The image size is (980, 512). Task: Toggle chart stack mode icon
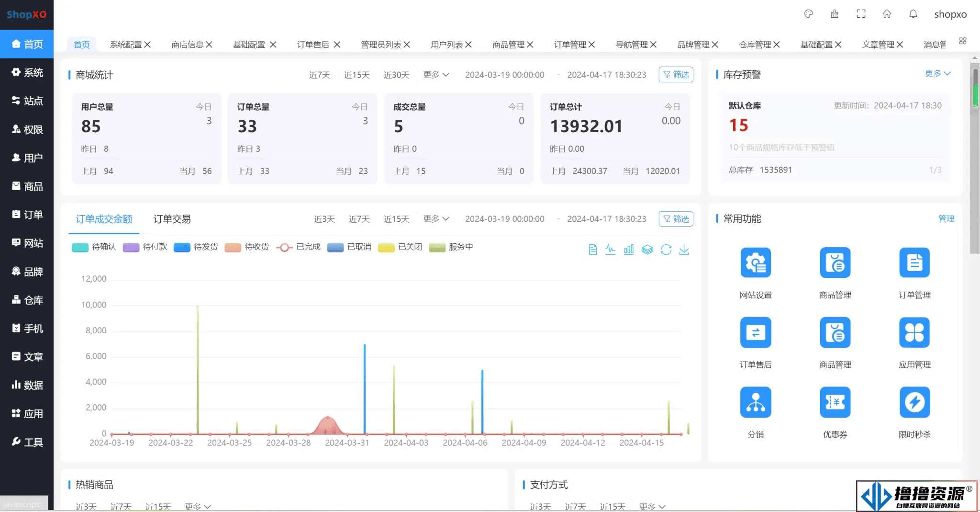[x=647, y=250]
